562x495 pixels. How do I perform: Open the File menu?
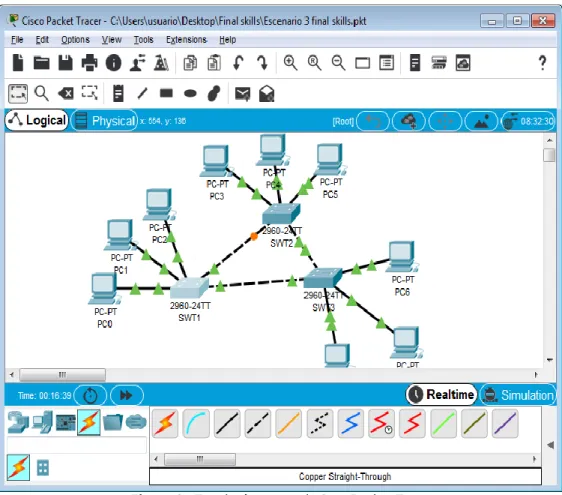pos(17,39)
